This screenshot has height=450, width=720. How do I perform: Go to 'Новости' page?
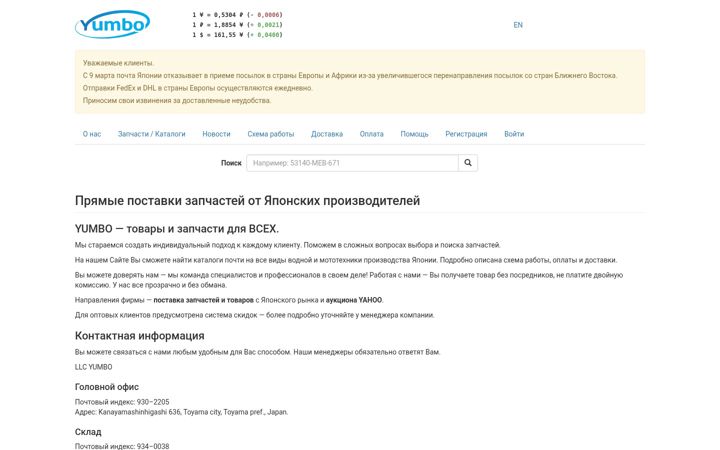tap(216, 134)
